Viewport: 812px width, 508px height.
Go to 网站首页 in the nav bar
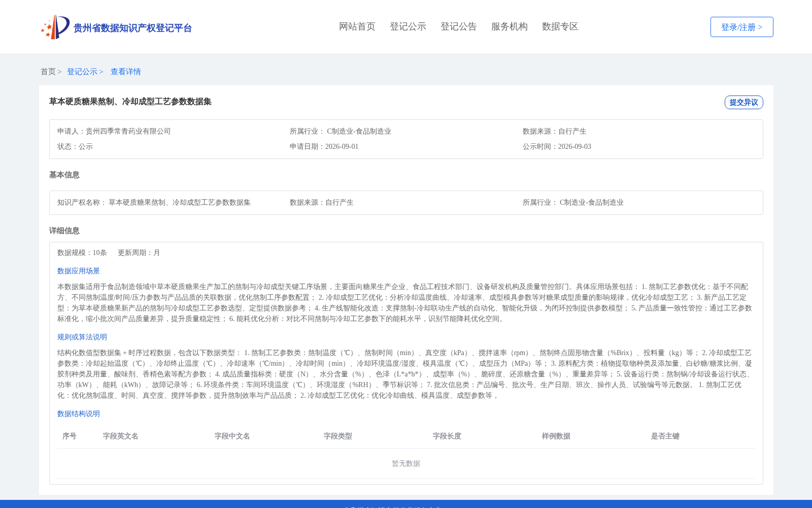pyautogui.click(x=357, y=26)
